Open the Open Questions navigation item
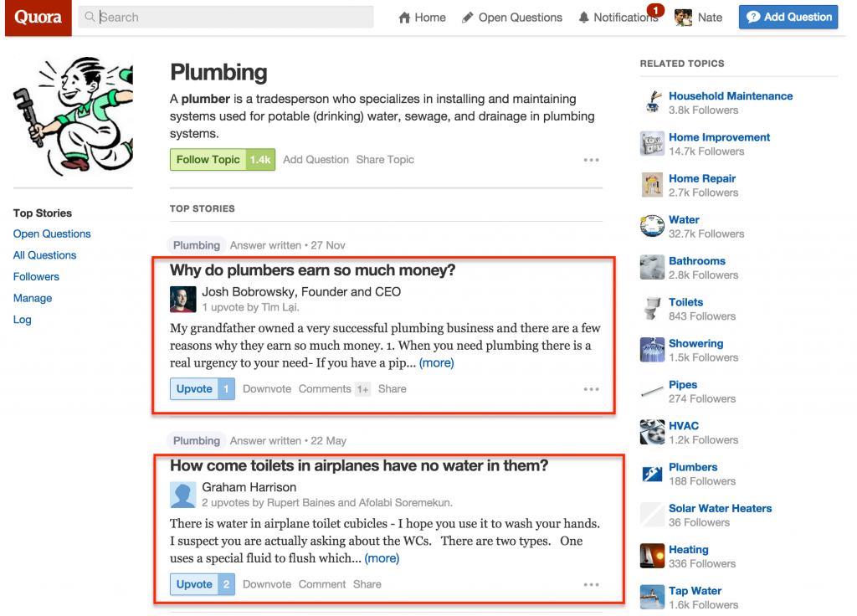 512,18
